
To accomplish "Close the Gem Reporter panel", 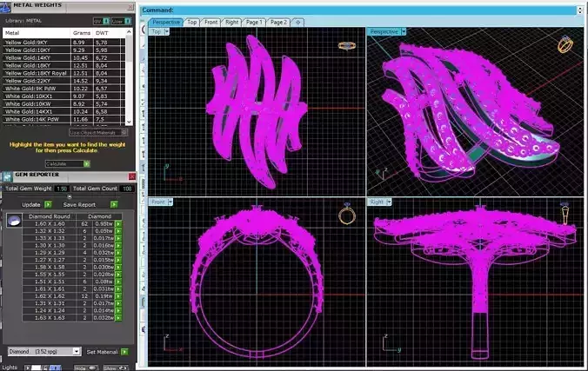I will click(132, 176).
